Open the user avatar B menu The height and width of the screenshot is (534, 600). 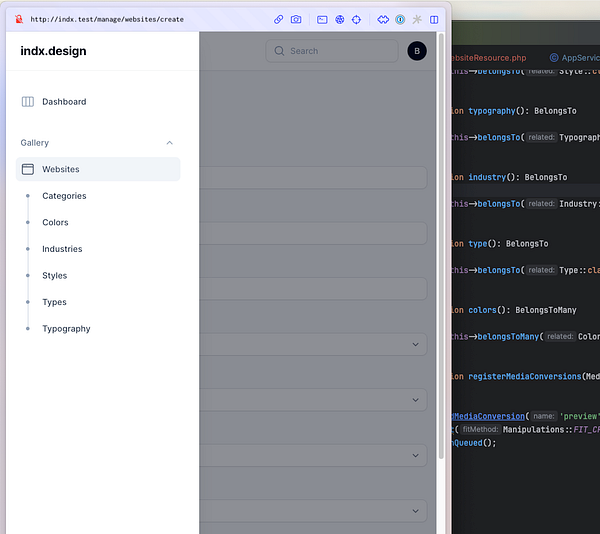coord(417,51)
